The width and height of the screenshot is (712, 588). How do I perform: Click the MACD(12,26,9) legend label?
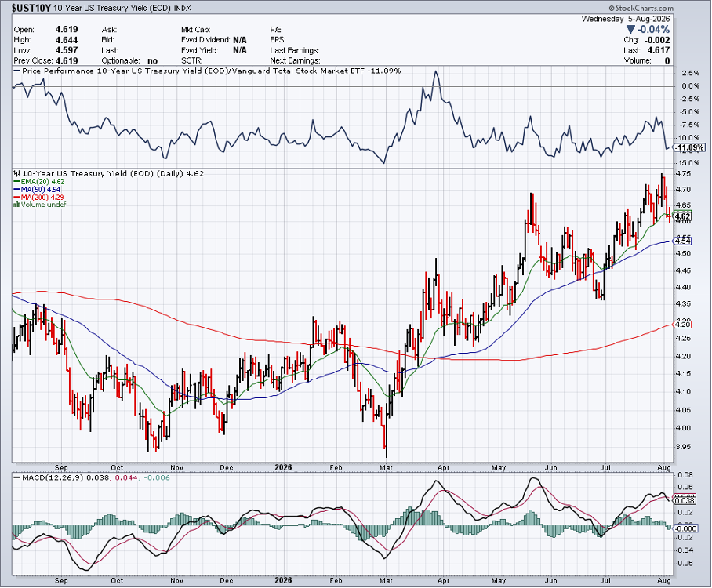pos(53,478)
